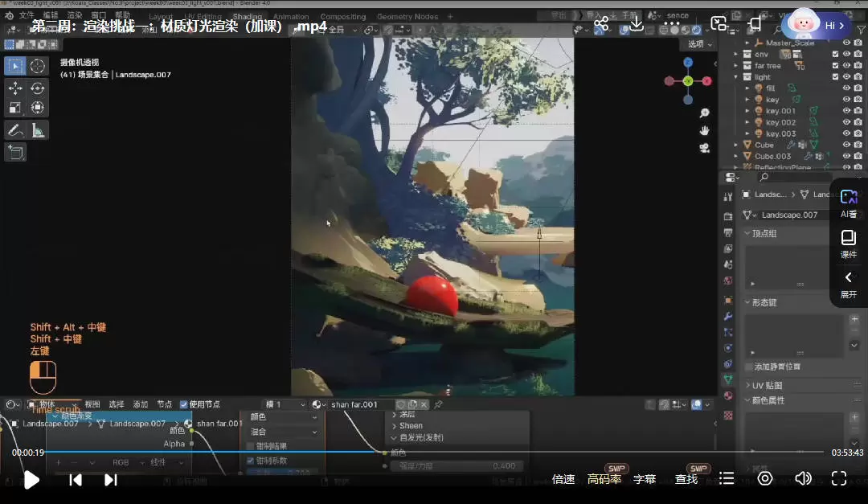Toggle the far tree collection checkbox
The image size is (868, 504).
point(835,65)
